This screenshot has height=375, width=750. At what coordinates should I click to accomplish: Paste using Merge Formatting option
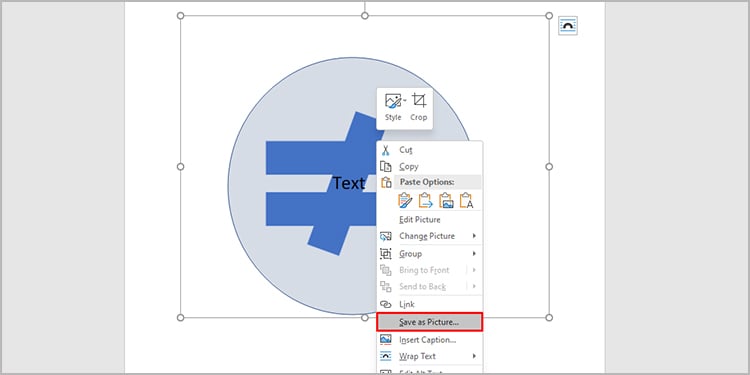(426, 200)
